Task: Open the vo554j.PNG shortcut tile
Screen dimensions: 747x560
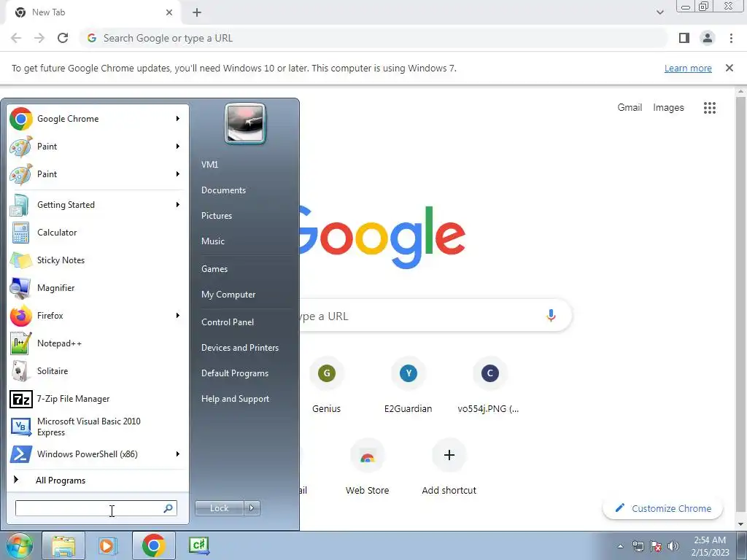Action: click(x=489, y=386)
